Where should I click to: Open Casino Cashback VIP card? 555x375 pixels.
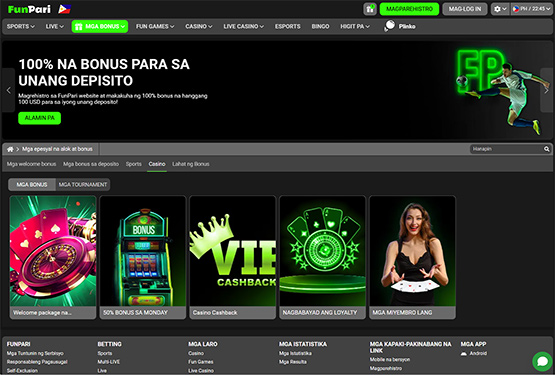pyautogui.click(x=233, y=257)
